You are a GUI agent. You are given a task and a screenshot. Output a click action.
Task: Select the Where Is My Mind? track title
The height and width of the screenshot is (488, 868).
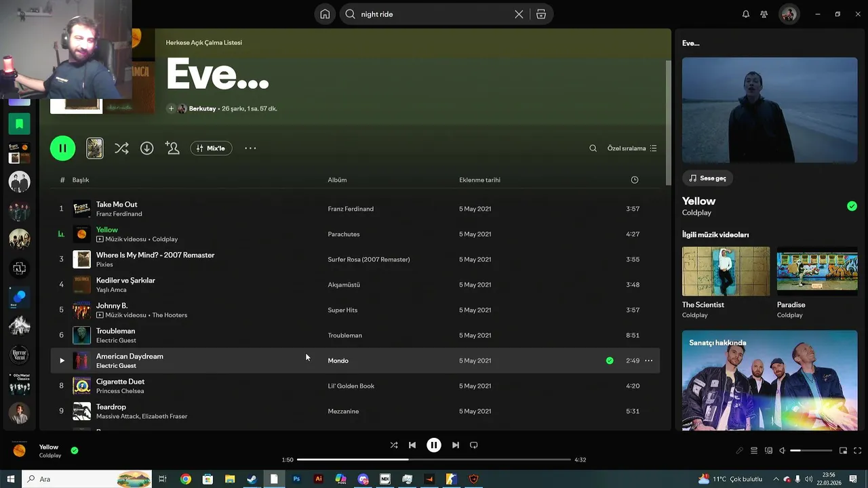(x=155, y=255)
